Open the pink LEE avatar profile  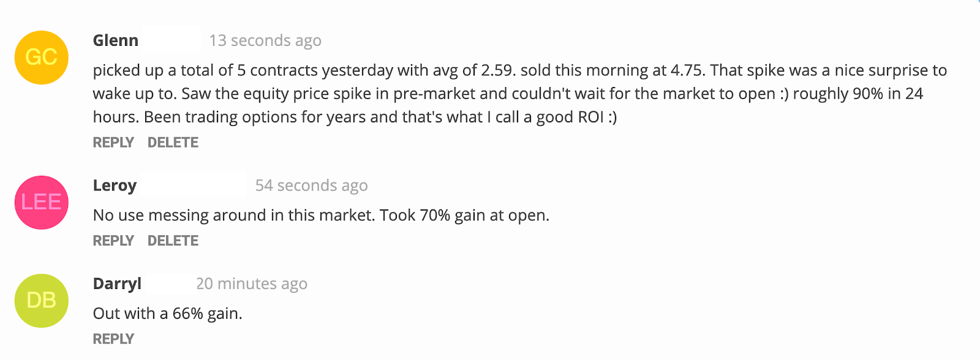click(42, 203)
